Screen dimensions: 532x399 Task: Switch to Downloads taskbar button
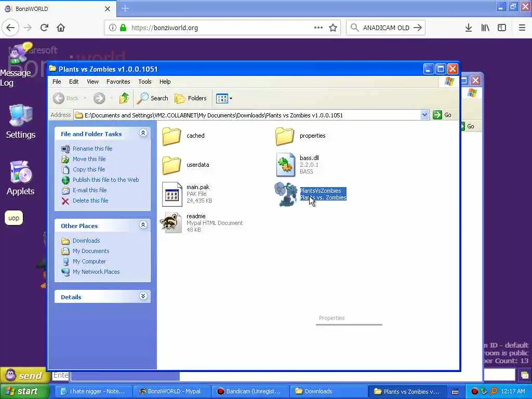[328, 392]
